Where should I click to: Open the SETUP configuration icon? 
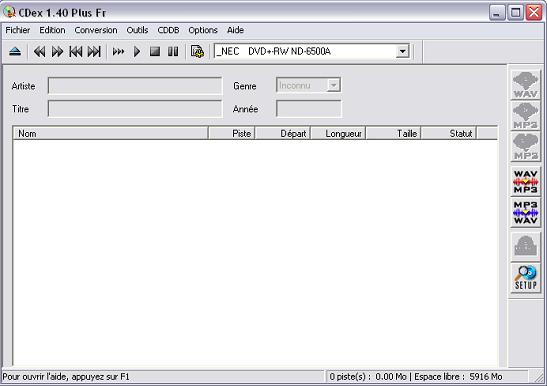point(525,277)
